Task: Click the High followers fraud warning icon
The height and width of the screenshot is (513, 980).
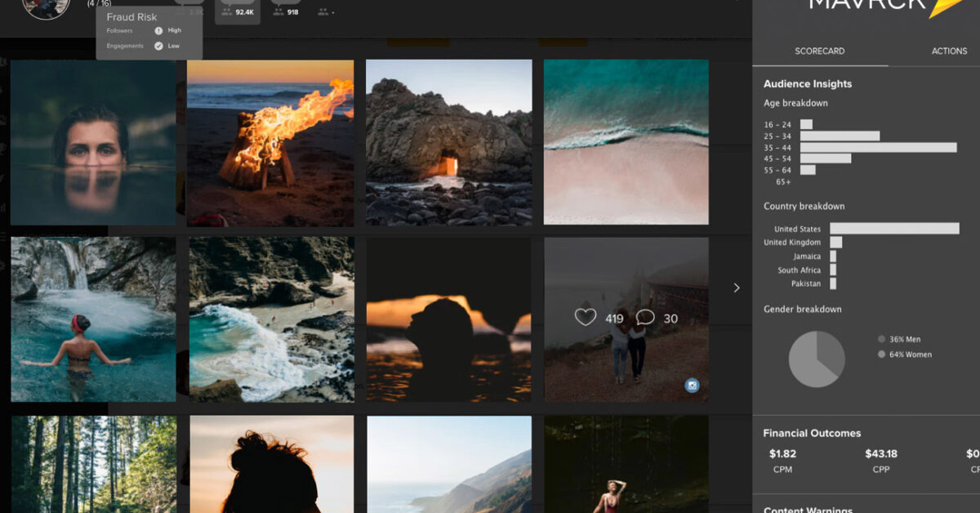Action: pyautogui.click(x=158, y=31)
